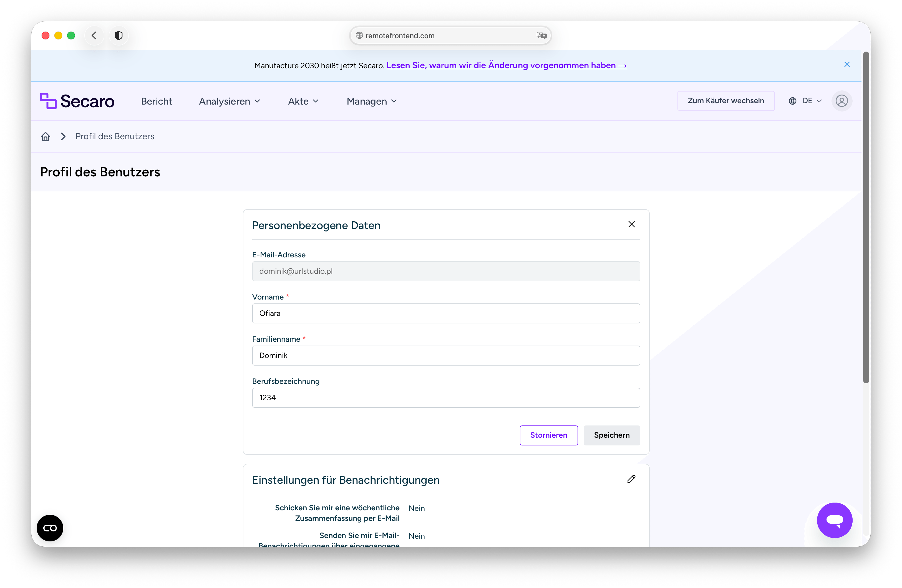The width and height of the screenshot is (902, 588).
Task: Open the purple chat widget
Action: click(835, 520)
